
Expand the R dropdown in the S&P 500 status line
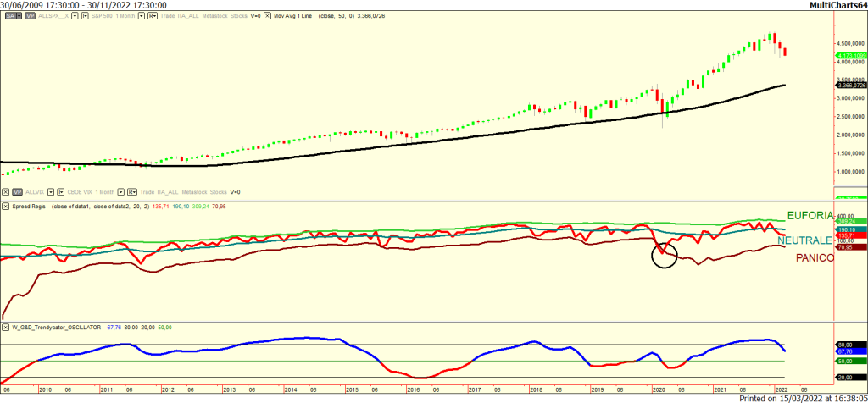click(152, 16)
